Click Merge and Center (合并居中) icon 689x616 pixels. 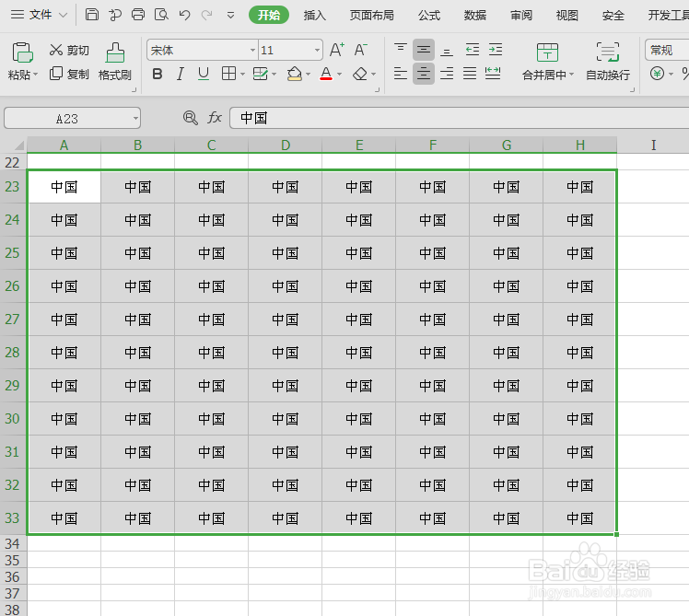click(547, 52)
